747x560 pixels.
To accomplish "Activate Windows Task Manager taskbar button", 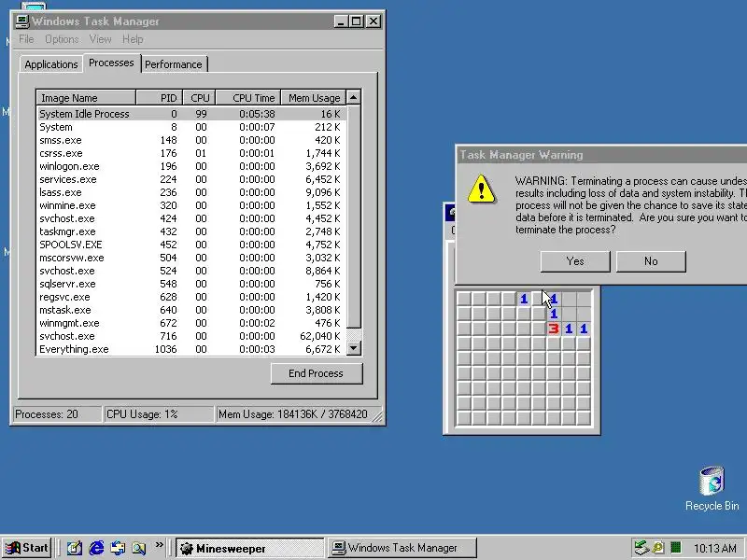I will coord(402,548).
